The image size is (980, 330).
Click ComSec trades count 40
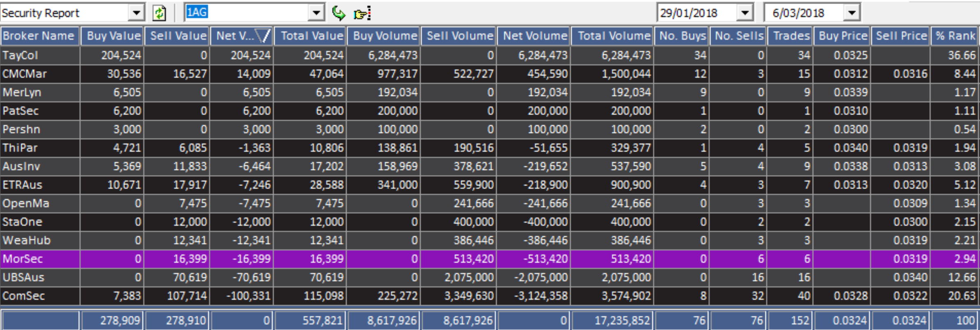[804, 295]
